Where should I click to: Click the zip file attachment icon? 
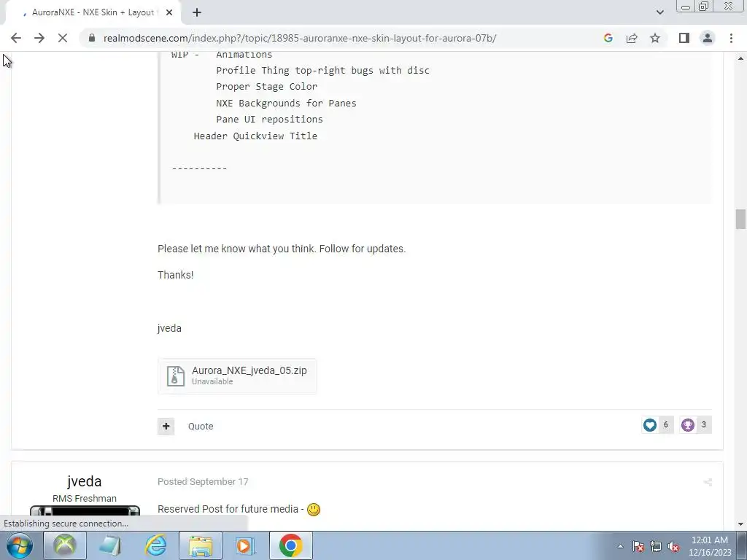pyautogui.click(x=175, y=376)
